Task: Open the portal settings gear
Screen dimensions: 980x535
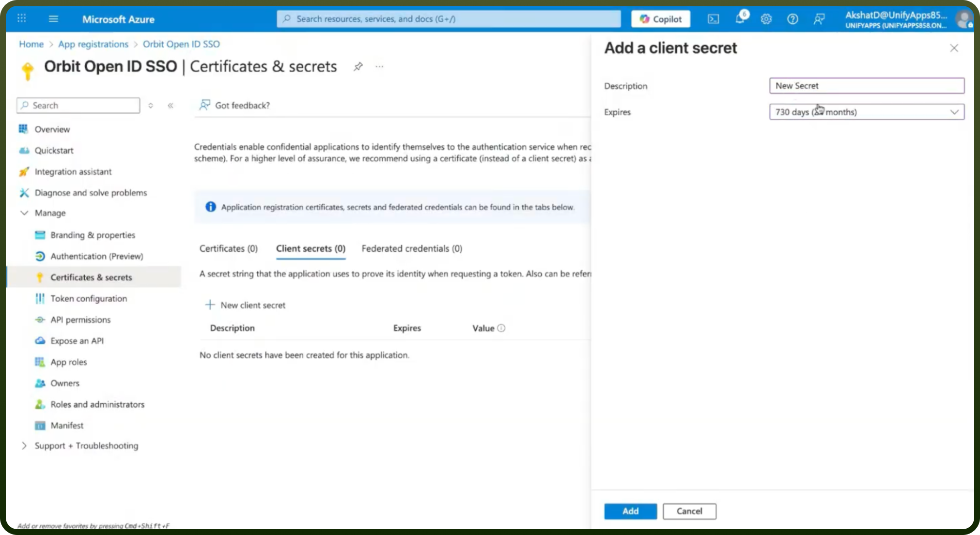Action: (x=766, y=19)
